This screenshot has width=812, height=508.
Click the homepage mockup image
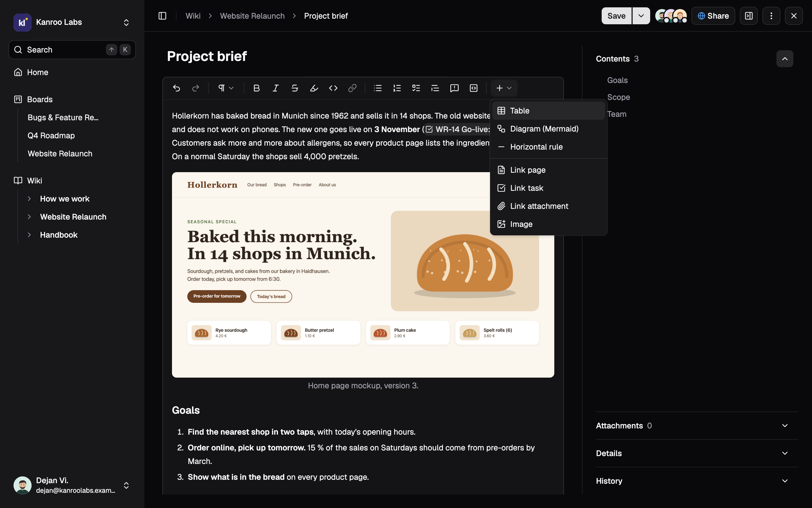click(x=363, y=275)
